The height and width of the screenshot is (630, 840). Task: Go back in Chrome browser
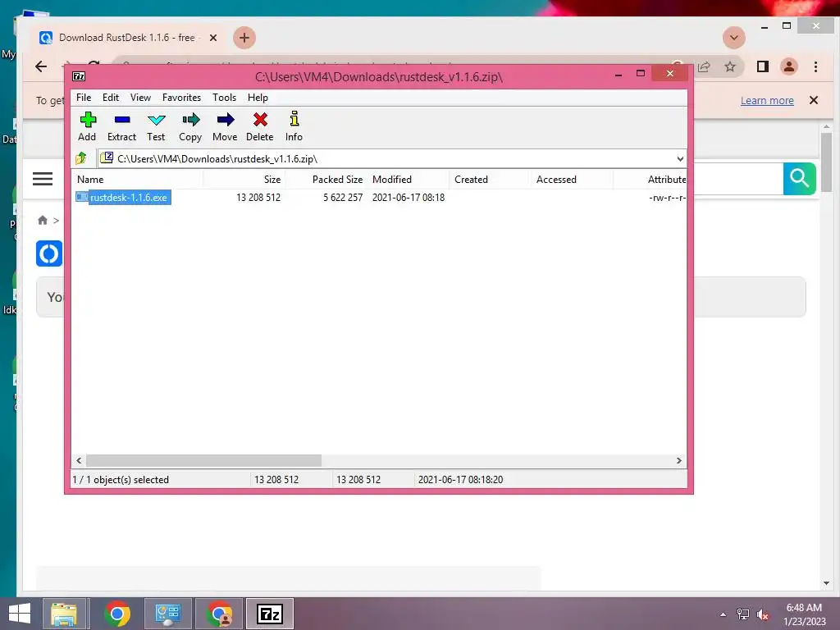[x=41, y=66]
